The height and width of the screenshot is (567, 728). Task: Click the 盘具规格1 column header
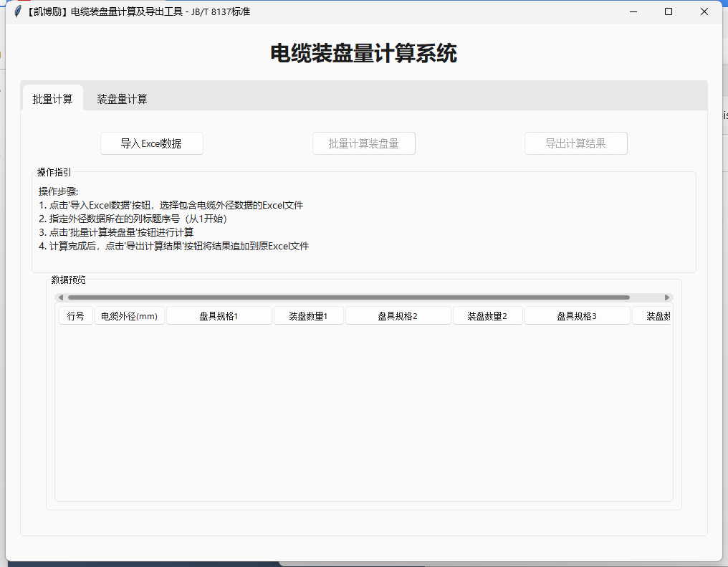tap(219, 315)
